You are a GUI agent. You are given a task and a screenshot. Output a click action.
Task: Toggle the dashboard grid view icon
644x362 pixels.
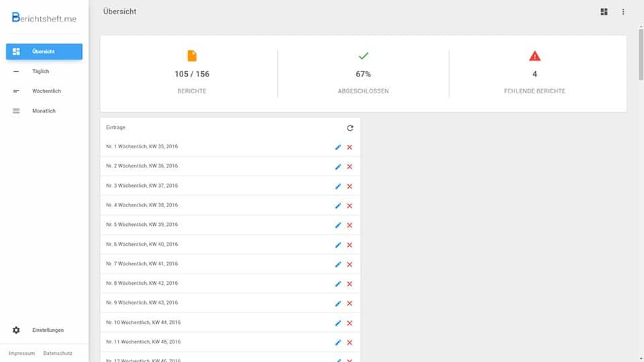(604, 12)
